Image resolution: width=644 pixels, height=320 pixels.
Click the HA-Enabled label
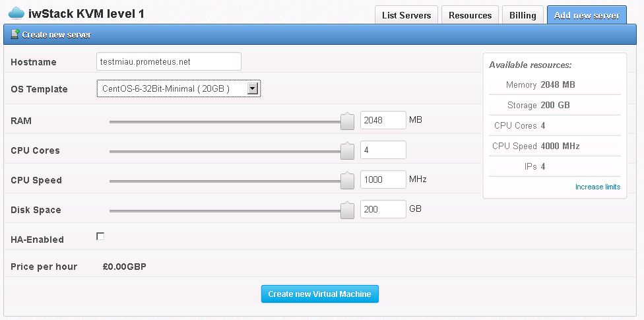[x=38, y=240]
